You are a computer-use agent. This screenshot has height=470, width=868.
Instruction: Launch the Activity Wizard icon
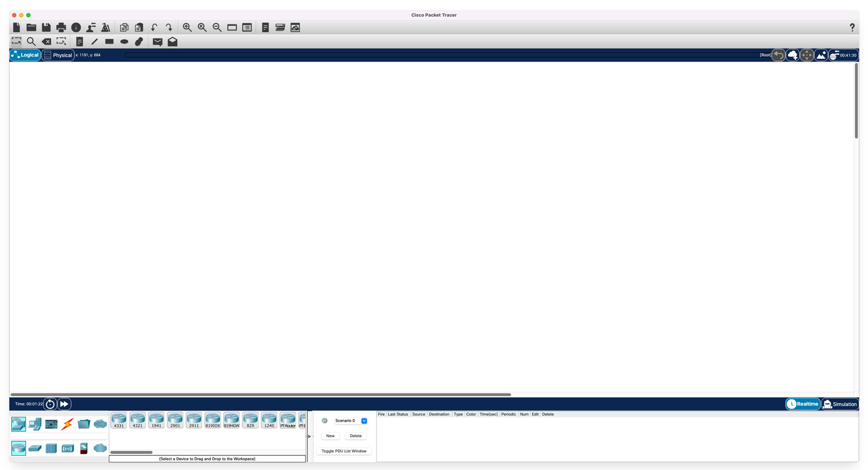pos(106,27)
